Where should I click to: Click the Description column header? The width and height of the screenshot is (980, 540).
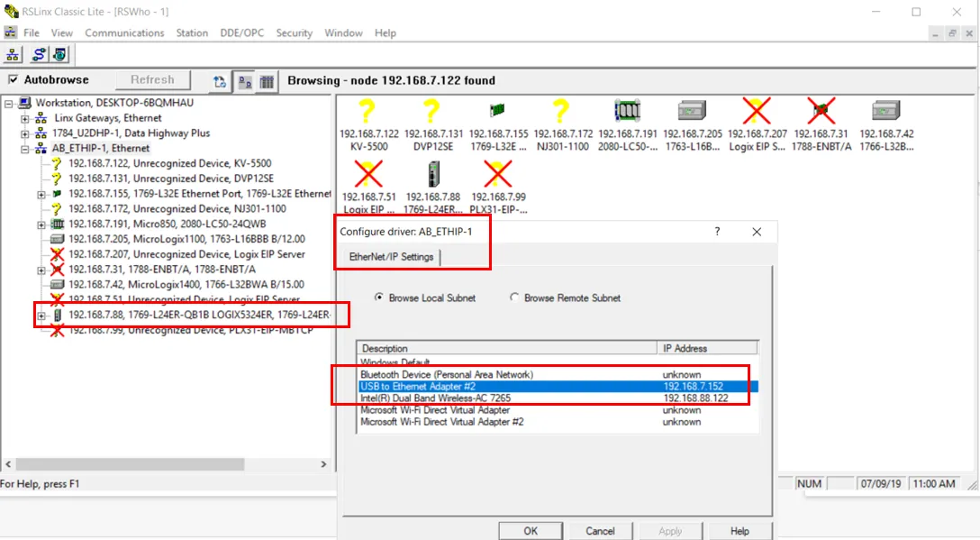point(507,348)
